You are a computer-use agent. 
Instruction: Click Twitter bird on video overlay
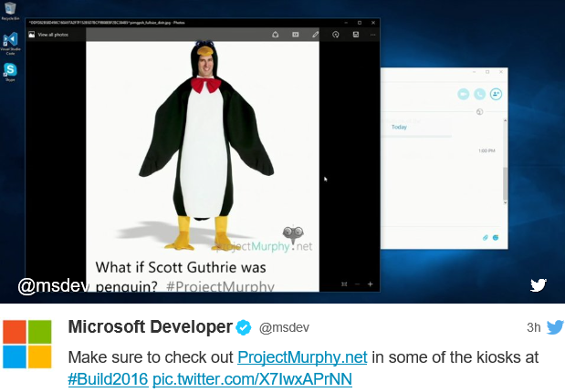click(x=539, y=285)
